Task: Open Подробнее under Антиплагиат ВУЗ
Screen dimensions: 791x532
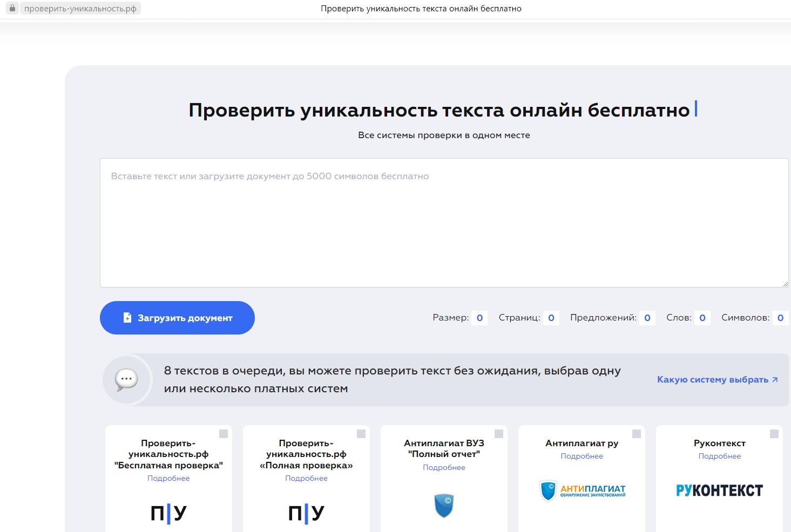Action: pos(444,467)
